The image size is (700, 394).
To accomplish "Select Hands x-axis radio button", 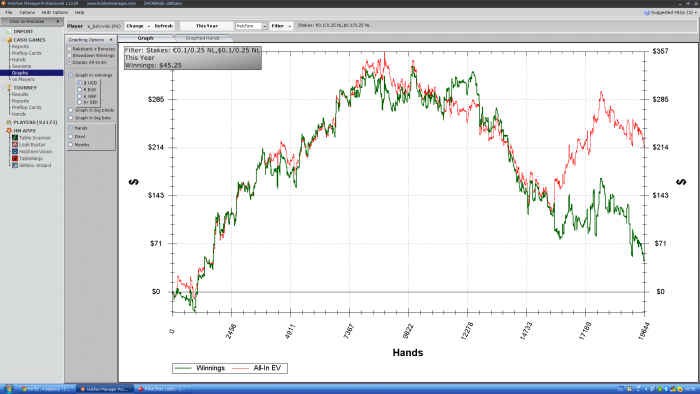I will point(71,128).
